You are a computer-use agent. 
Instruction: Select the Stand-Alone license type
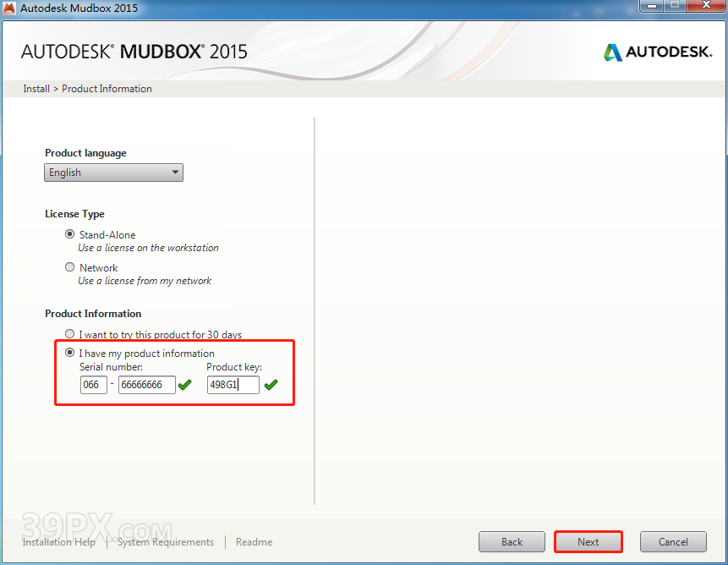coord(70,234)
